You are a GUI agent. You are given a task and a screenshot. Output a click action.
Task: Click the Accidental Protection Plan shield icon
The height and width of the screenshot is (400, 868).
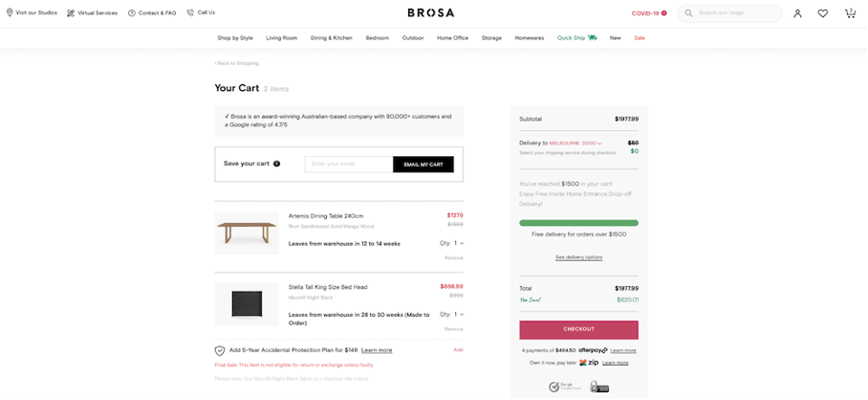(x=220, y=350)
